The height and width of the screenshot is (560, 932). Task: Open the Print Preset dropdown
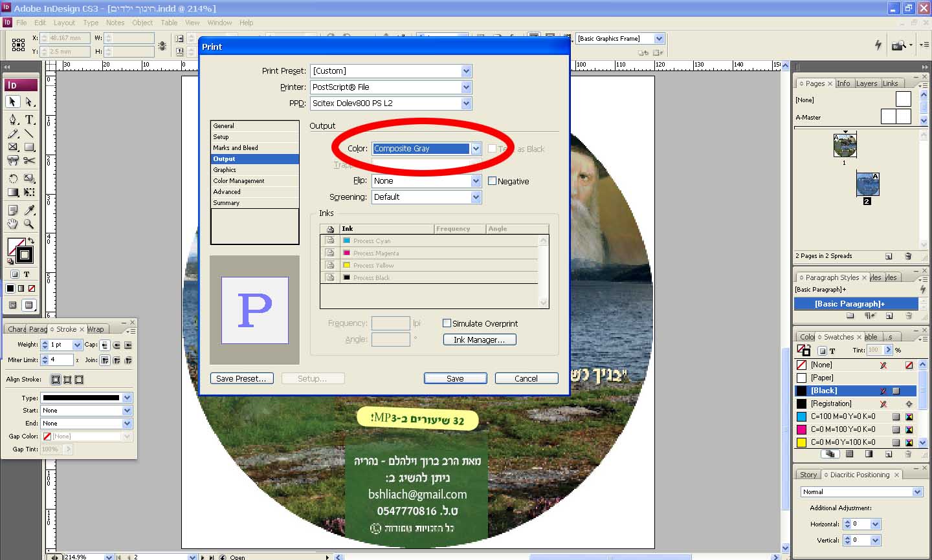click(x=467, y=71)
